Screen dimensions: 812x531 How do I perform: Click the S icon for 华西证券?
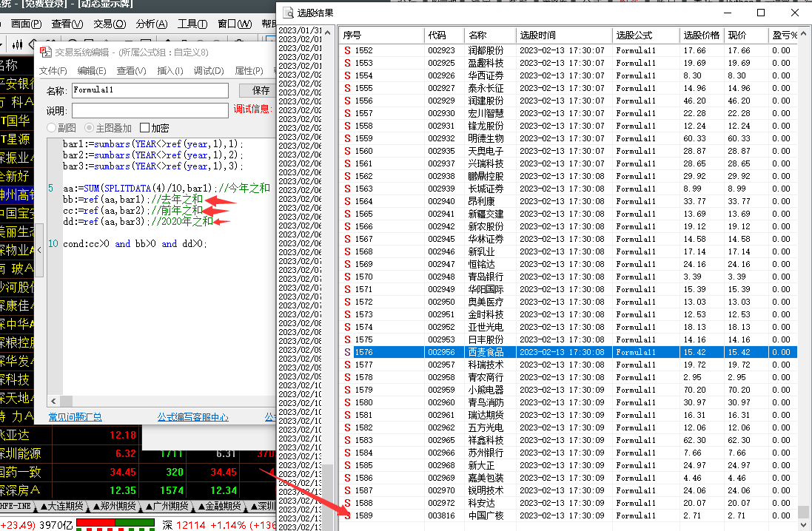(347, 75)
